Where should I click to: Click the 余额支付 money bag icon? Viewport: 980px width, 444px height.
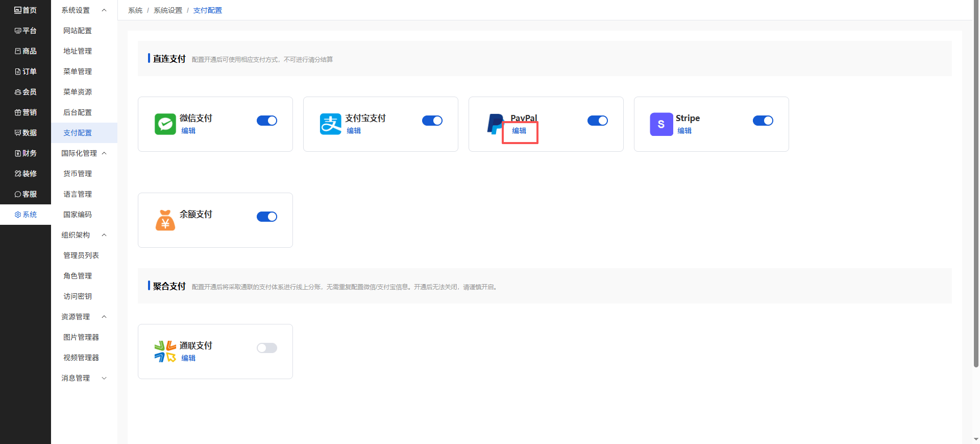coord(165,220)
